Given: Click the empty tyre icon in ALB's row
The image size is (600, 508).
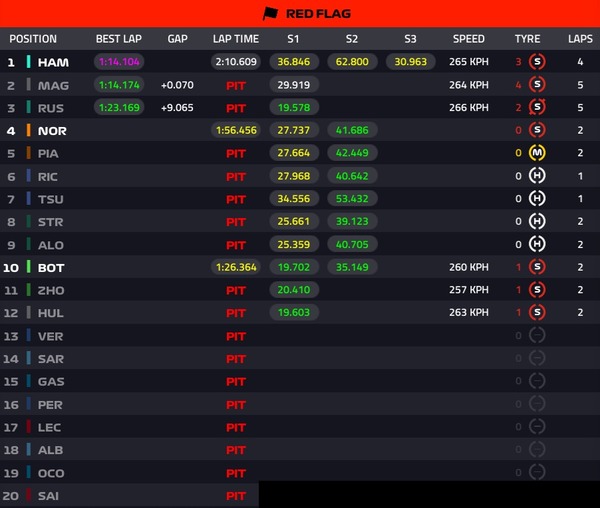Looking at the screenshot, I should [537, 449].
